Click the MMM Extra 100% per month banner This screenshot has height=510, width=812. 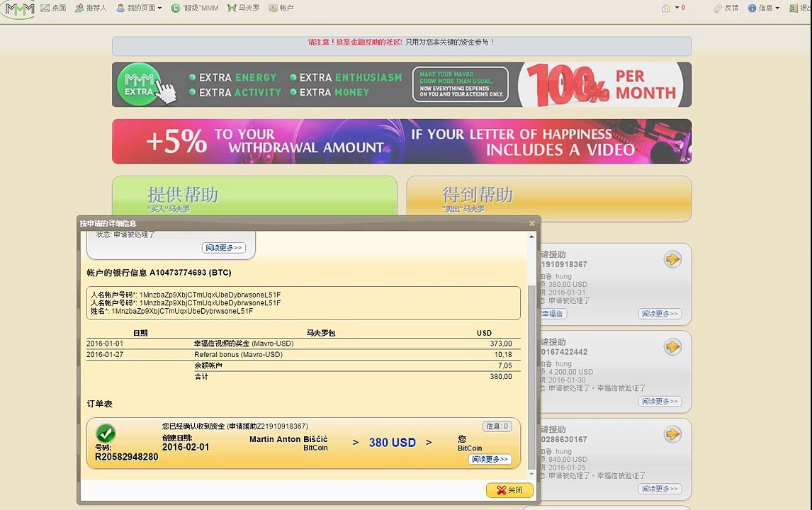pos(401,84)
